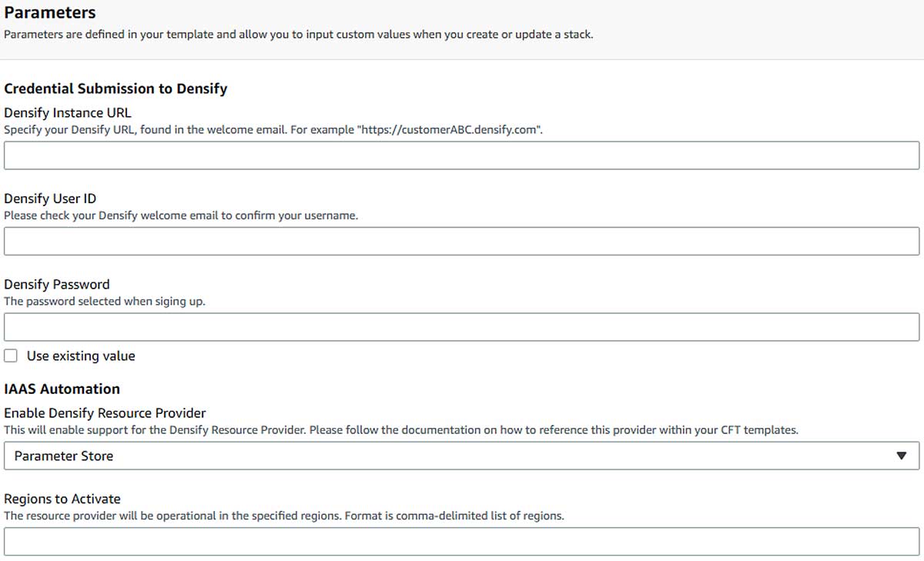Image resolution: width=924 pixels, height=561 pixels.
Task: Click the Credential Submission to Densify heading
Action: pos(115,88)
